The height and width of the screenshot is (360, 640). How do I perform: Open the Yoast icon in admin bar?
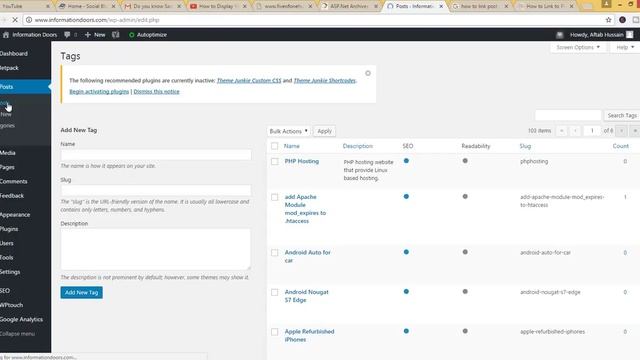coord(116,35)
